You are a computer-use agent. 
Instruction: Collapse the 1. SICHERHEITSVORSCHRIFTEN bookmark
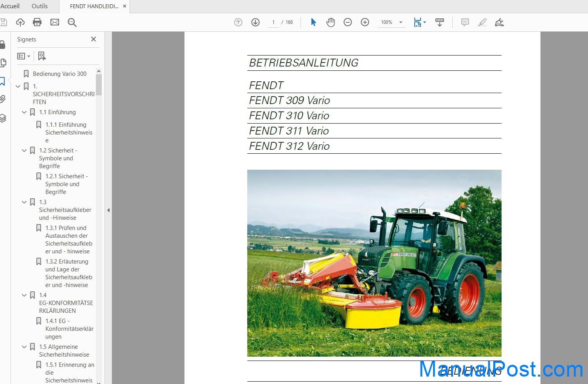(18, 86)
